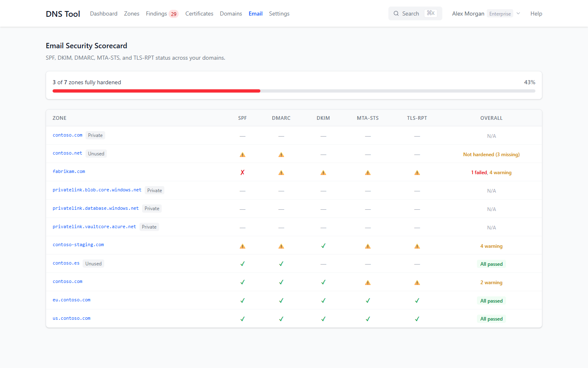588x368 pixels.
Task: Expand the Alex Morgan account menu chevron
Action: coord(518,13)
